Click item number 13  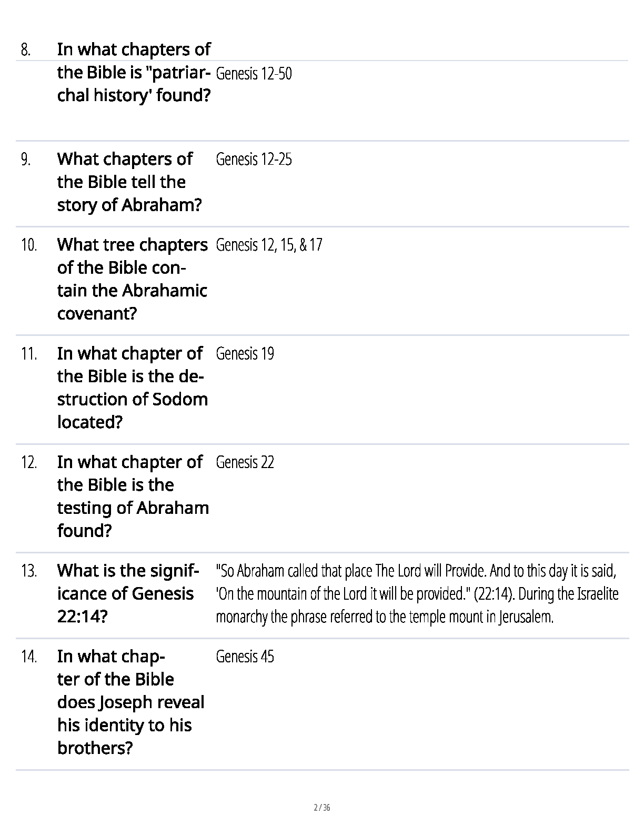(29, 571)
